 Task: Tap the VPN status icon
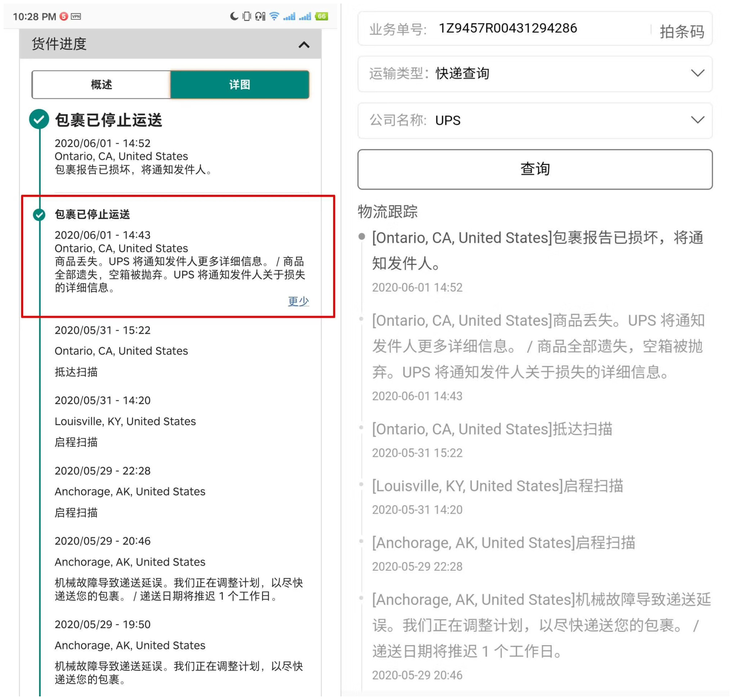[x=76, y=17]
